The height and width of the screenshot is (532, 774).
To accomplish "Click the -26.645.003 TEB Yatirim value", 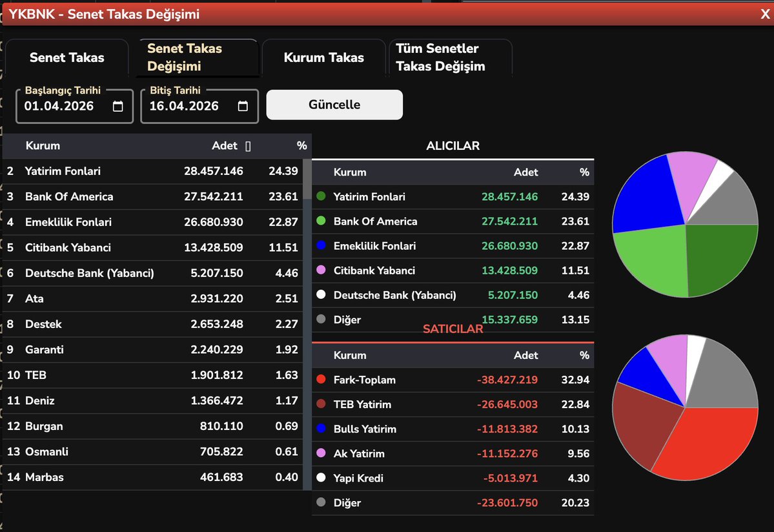I will pyautogui.click(x=507, y=405).
